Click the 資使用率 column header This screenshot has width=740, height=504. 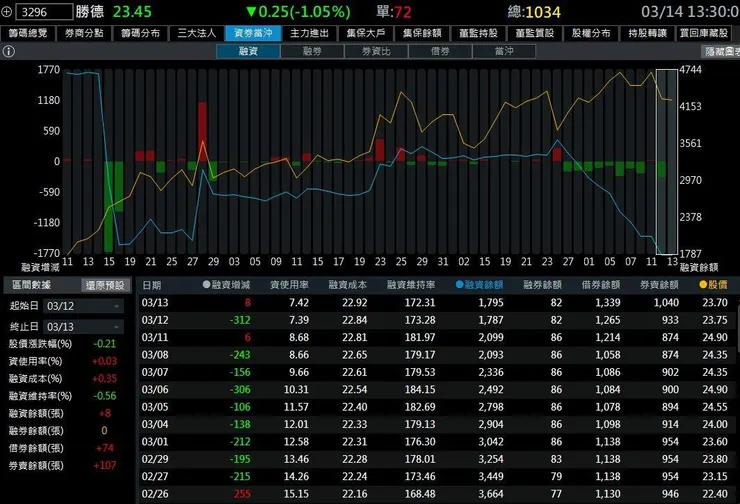click(289, 285)
